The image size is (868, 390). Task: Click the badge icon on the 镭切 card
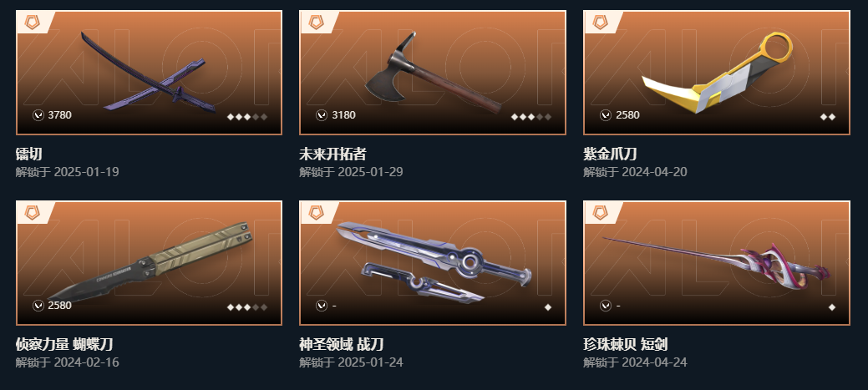[32, 23]
